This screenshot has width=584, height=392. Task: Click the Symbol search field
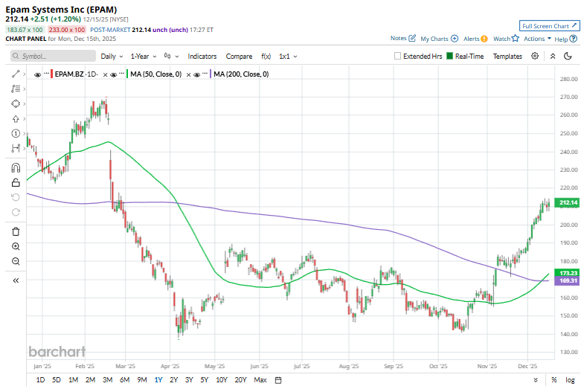(x=52, y=56)
